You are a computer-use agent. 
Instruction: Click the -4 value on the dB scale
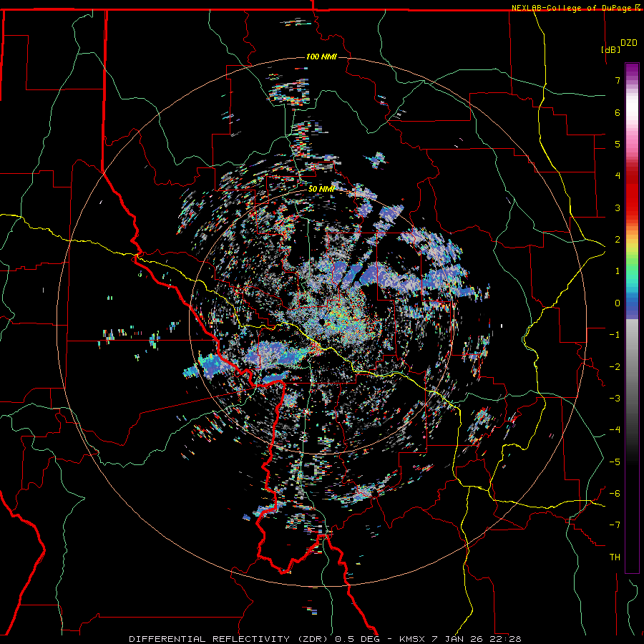pyautogui.click(x=615, y=430)
